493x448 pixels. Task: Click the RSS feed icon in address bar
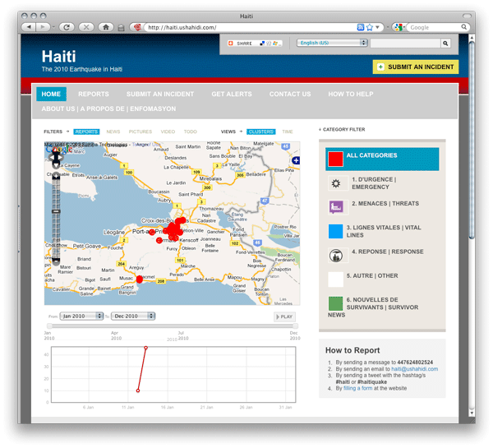pyautogui.click(x=361, y=27)
